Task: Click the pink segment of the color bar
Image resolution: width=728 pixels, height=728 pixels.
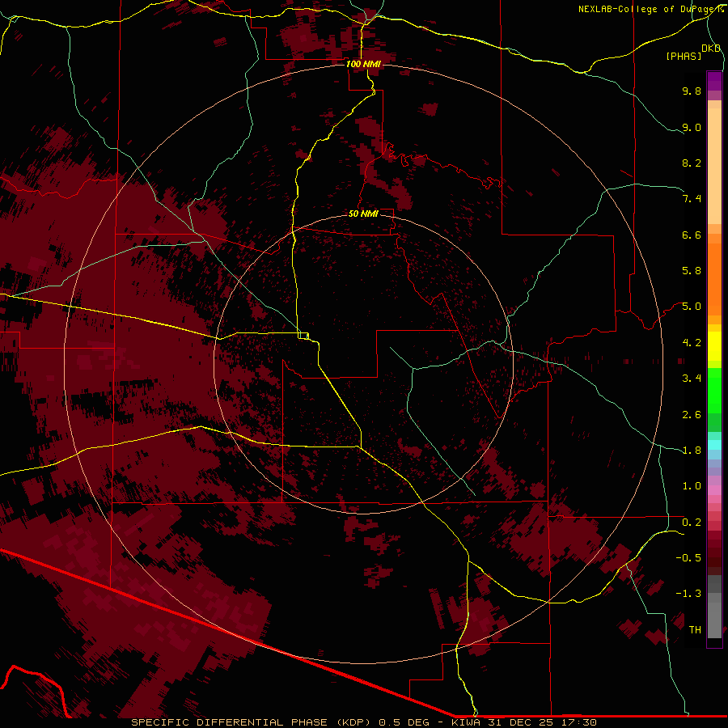Action: point(714,490)
